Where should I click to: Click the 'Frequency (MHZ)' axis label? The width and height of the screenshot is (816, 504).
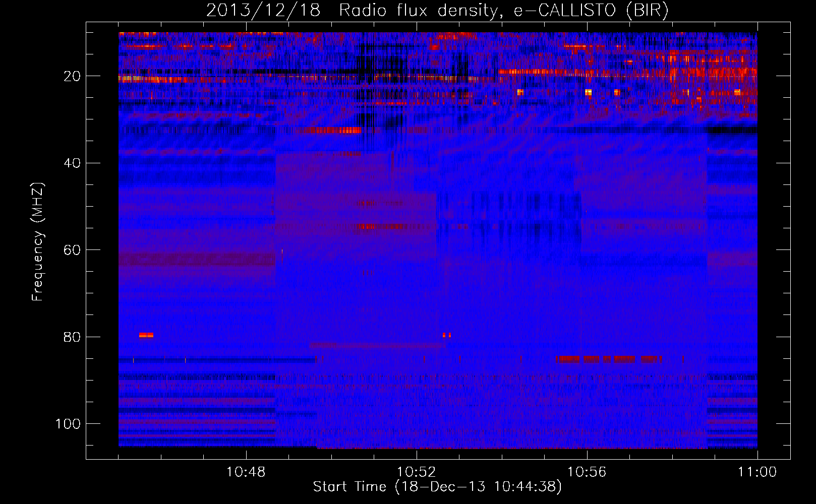pos(38,242)
